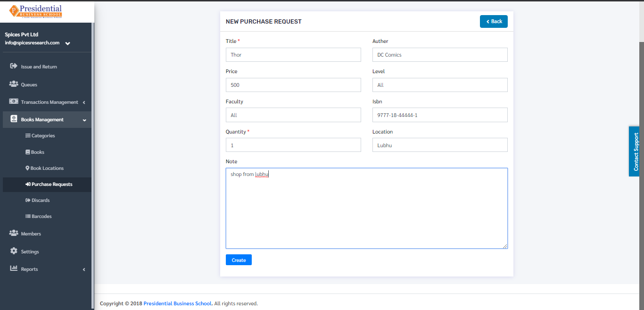Go Back using the Back button

[x=494, y=21]
